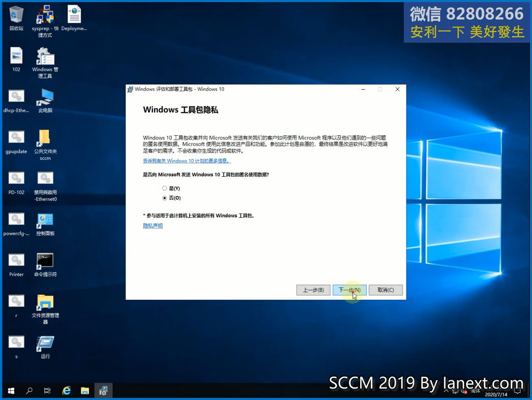
Task: Open the 隐私声明 privacy statement link
Action: 153,226
